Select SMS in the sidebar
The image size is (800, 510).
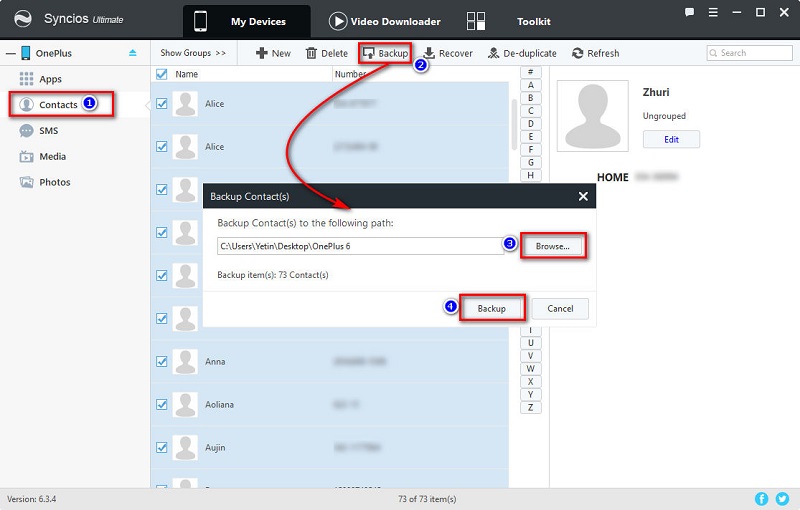point(39,131)
